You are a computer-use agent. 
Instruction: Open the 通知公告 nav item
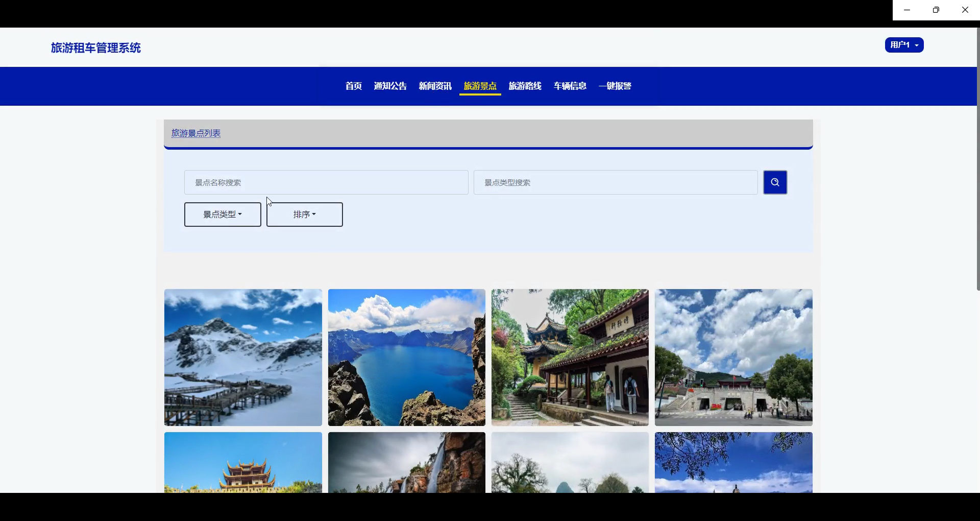tap(390, 86)
